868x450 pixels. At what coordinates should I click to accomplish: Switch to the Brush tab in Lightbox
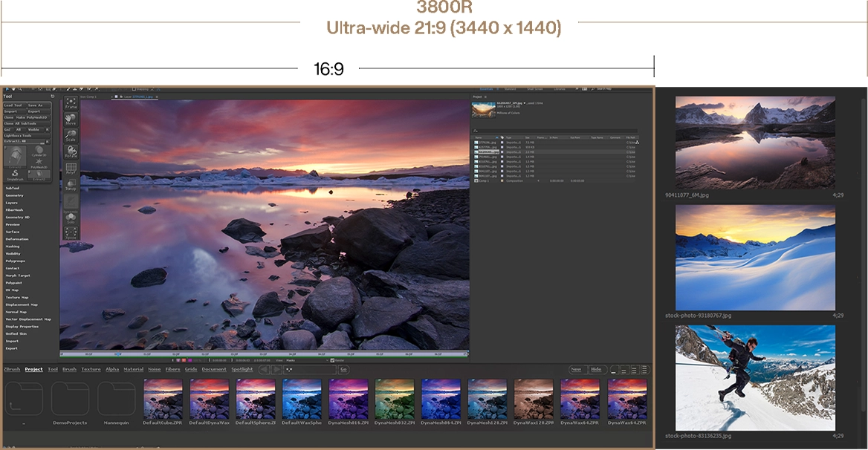(69, 369)
